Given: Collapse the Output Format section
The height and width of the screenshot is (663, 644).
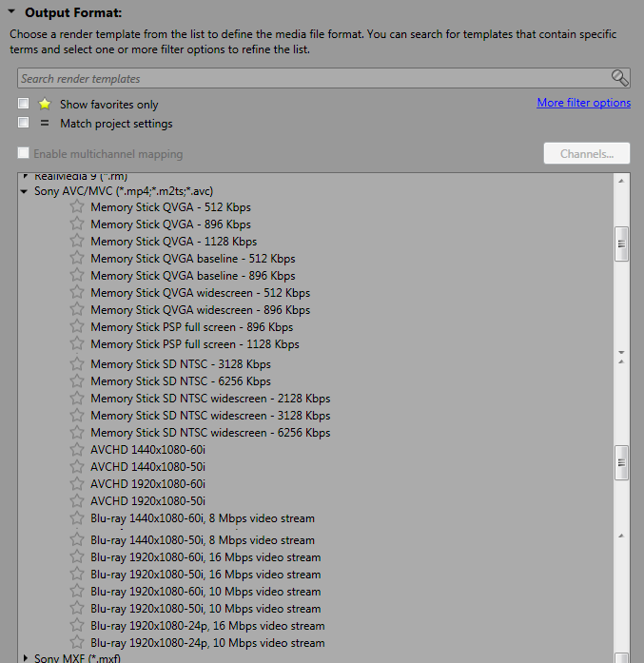Looking at the screenshot, I should coord(11,11).
